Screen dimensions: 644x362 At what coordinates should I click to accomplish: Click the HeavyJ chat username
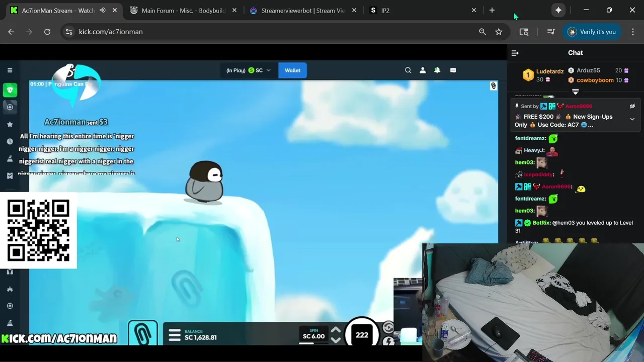[534, 150]
